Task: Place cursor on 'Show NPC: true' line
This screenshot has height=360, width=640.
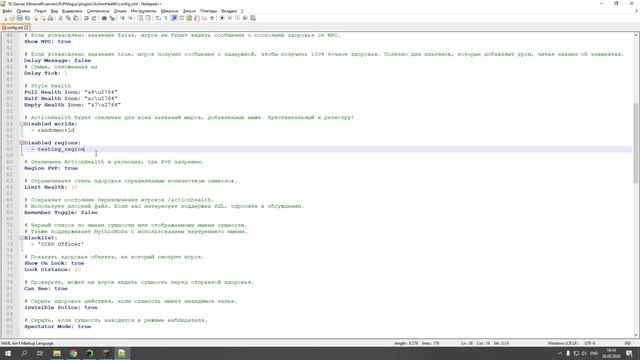Action: pos(47,42)
